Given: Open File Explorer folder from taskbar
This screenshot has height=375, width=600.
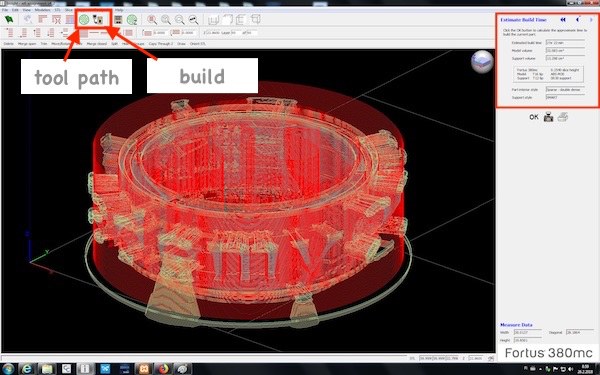Looking at the screenshot, I should point(47,369).
